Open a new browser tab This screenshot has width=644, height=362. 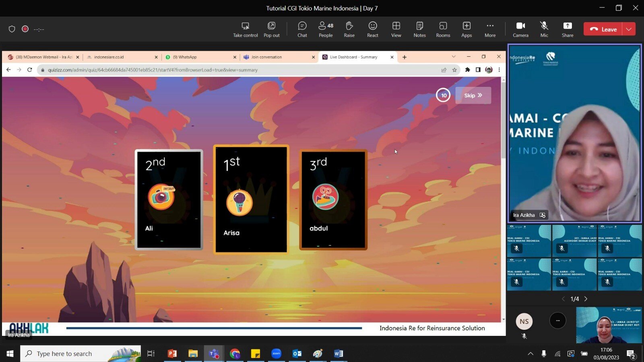click(x=404, y=57)
